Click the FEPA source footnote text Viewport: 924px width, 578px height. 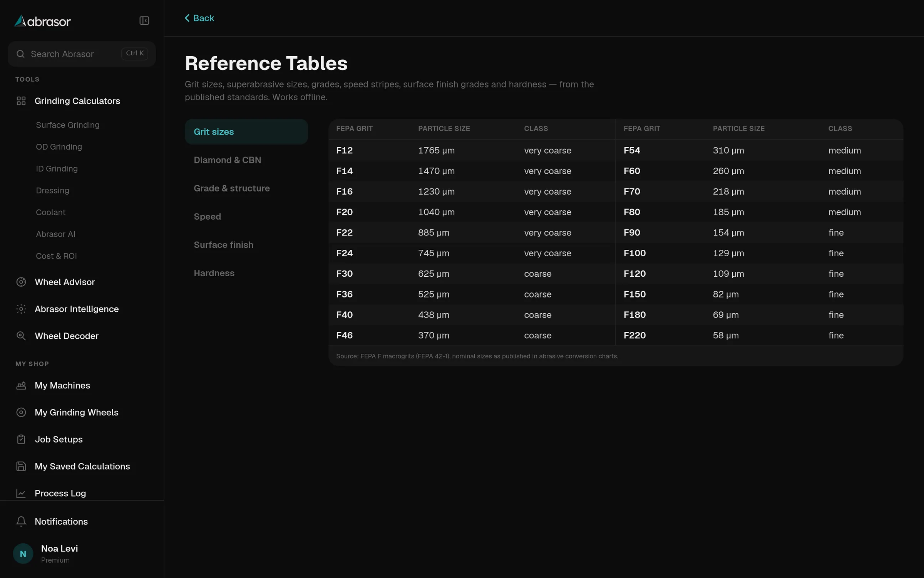pos(477,356)
